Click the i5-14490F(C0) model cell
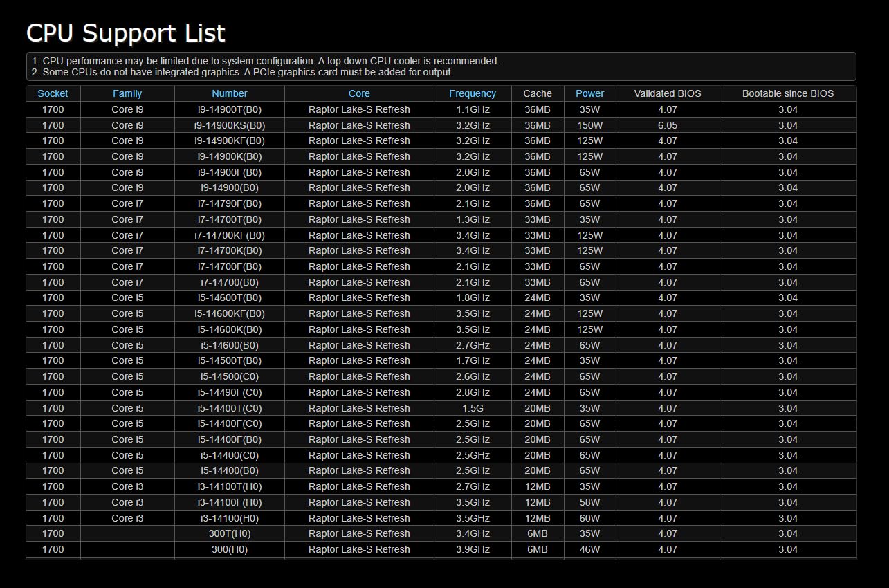The height and width of the screenshot is (588, 889). [230, 392]
